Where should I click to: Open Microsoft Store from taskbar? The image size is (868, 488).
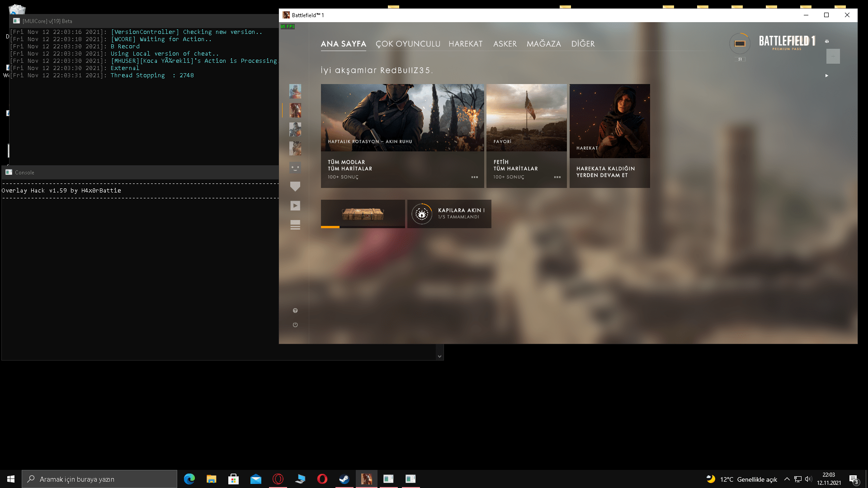pos(234,479)
